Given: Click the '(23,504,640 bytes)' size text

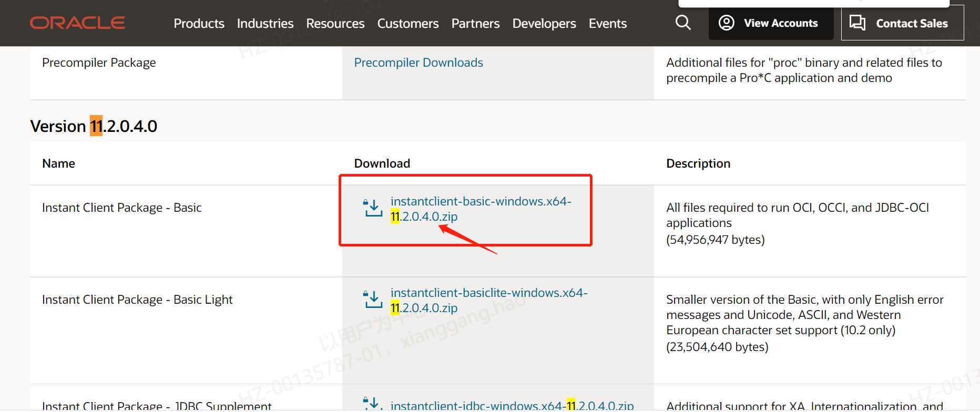Looking at the screenshot, I should (717, 347).
